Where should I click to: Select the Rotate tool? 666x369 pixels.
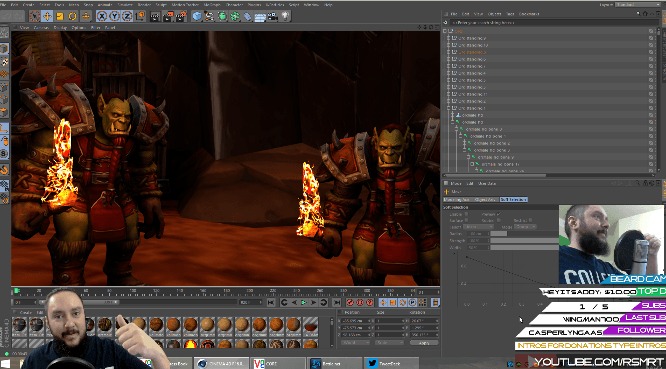[72, 16]
